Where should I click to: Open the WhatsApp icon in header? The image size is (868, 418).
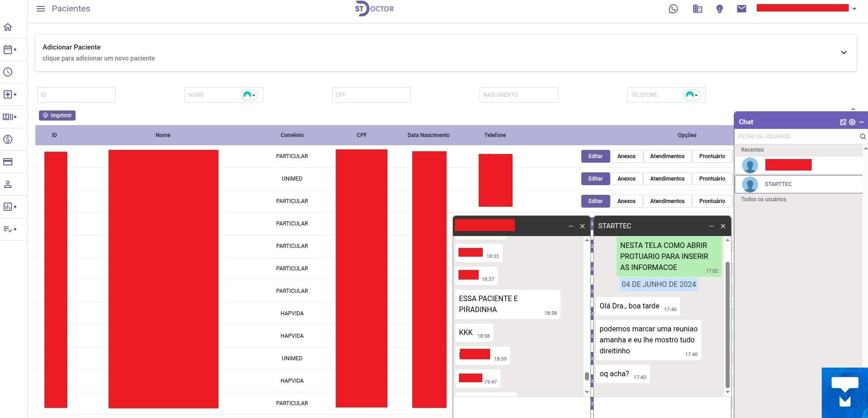[673, 9]
